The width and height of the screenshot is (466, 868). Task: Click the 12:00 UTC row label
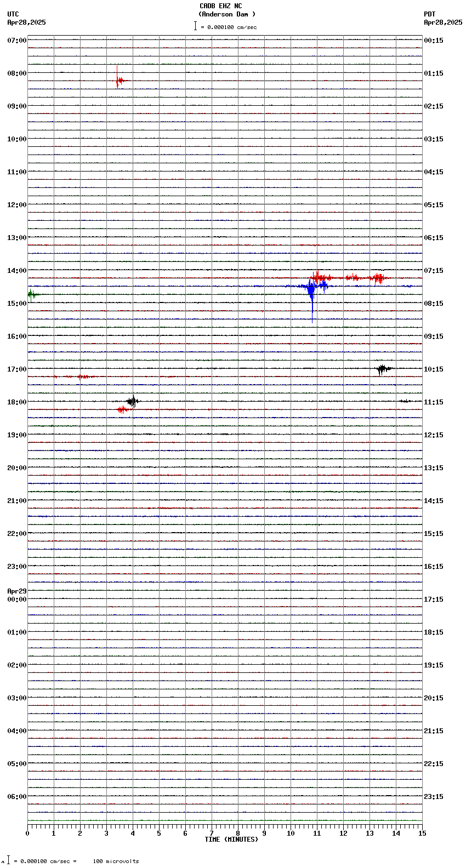(x=17, y=205)
